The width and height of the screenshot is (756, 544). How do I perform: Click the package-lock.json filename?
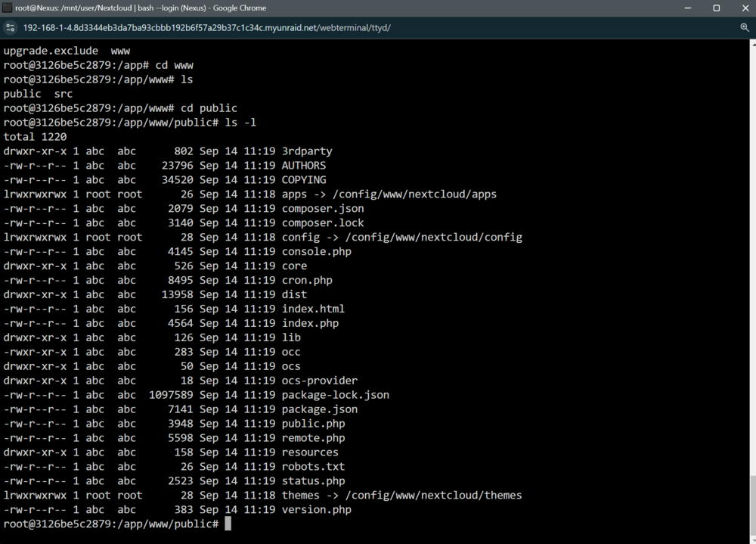(335, 395)
